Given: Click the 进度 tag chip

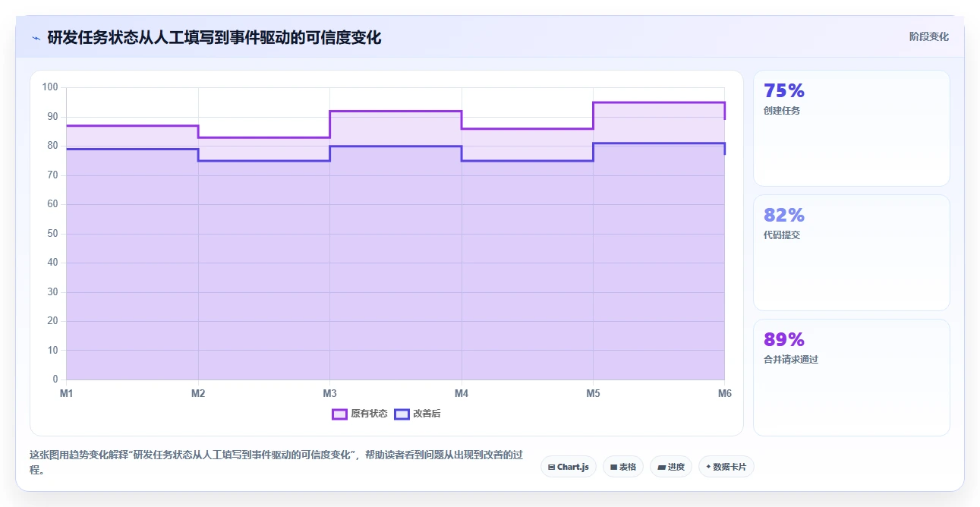Looking at the screenshot, I should pos(671,467).
